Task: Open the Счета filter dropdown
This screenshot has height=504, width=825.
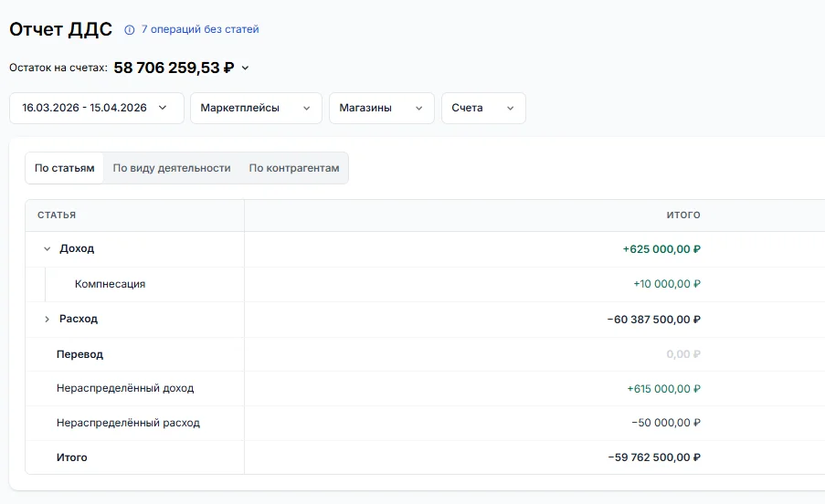Action: coord(483,109)
